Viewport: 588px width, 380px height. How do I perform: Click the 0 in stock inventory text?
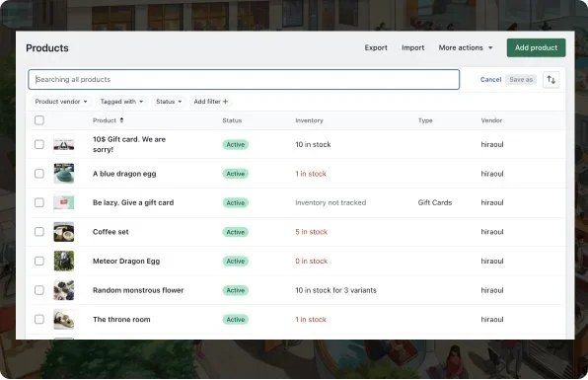point(311,261)
